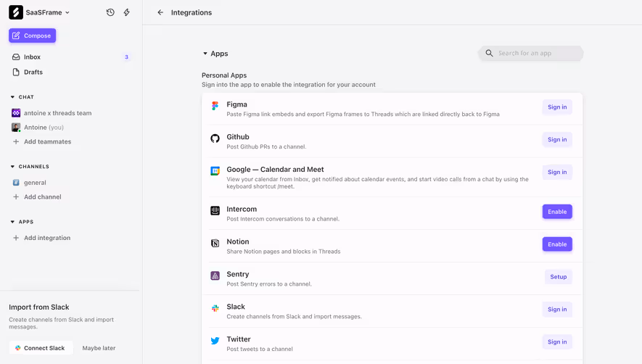Click Share Notion pages and blocks text
Image resolution: width=642 pixels, height=364 pixels.
pos(284,252)
